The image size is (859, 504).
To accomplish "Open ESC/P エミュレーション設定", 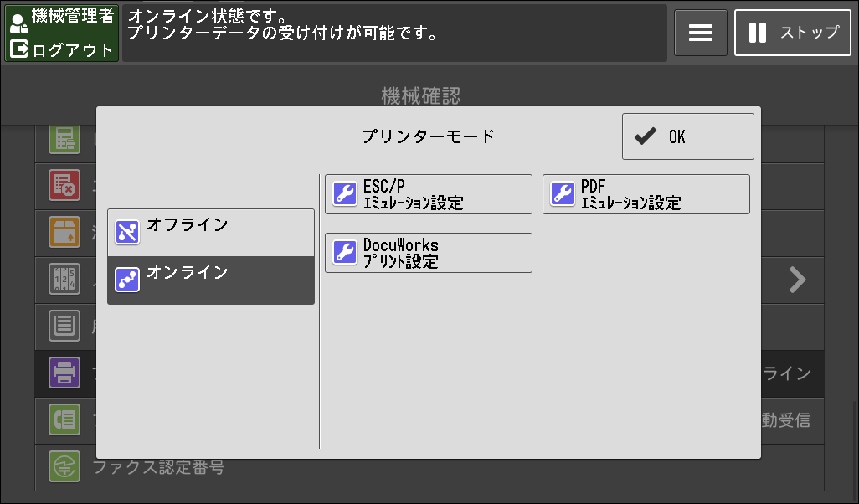I will [429, 194].
